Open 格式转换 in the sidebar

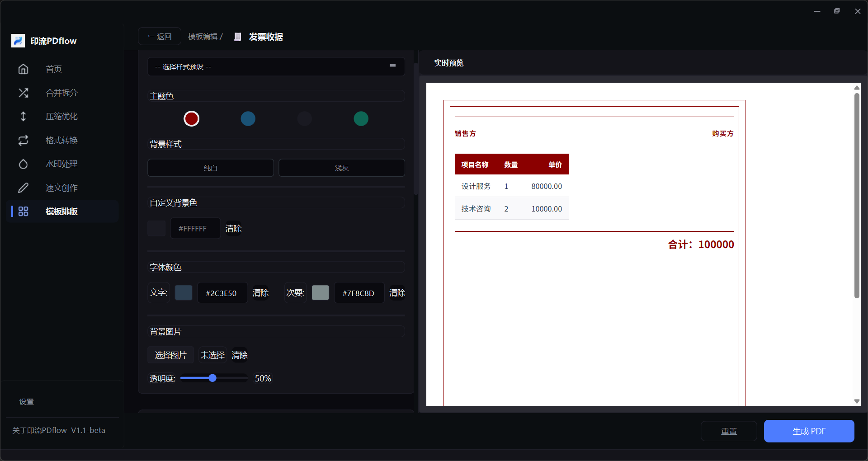[62, 140]
